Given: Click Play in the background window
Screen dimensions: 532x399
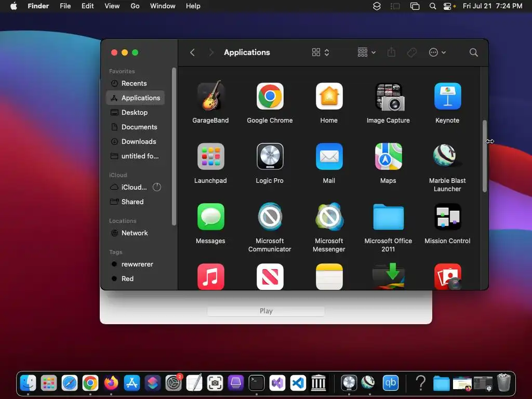Looking at the screenshot, I should click(x=266, y=311).
